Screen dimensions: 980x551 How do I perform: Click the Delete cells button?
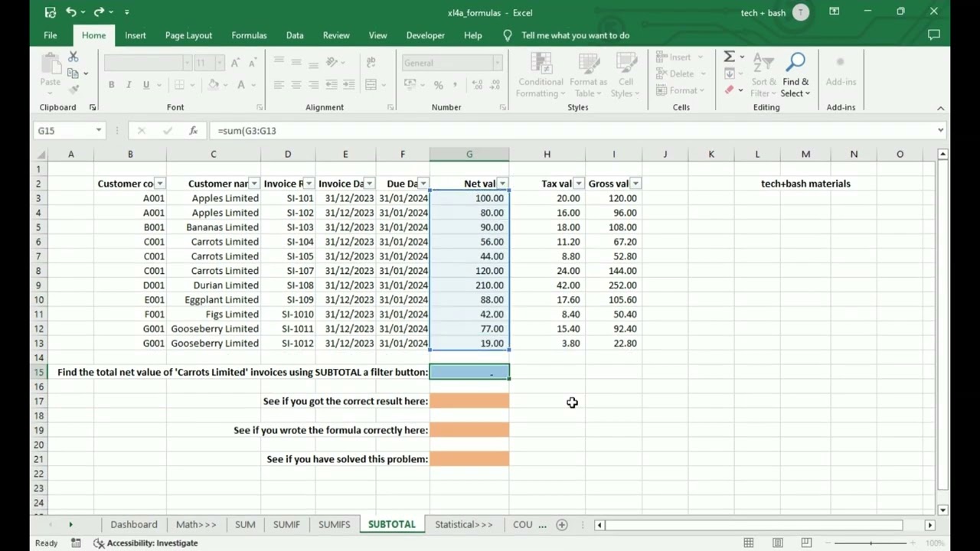pos(681,73)
